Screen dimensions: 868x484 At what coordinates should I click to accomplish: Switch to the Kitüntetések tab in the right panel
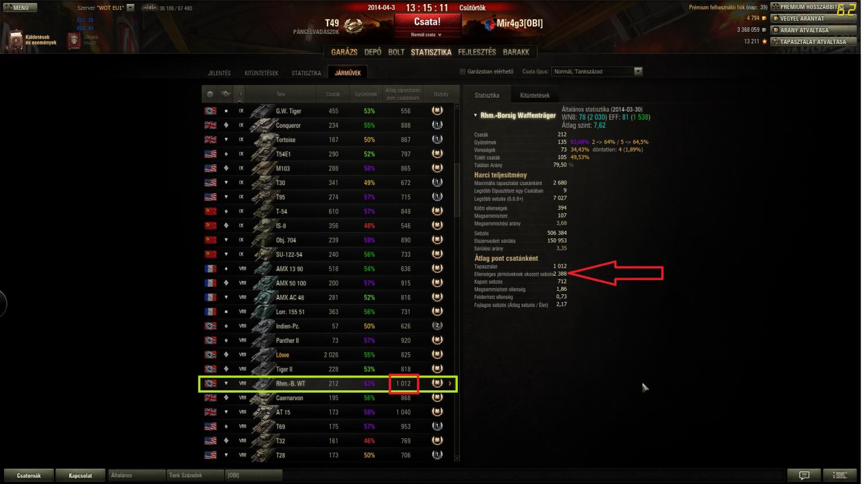[535, 95]
